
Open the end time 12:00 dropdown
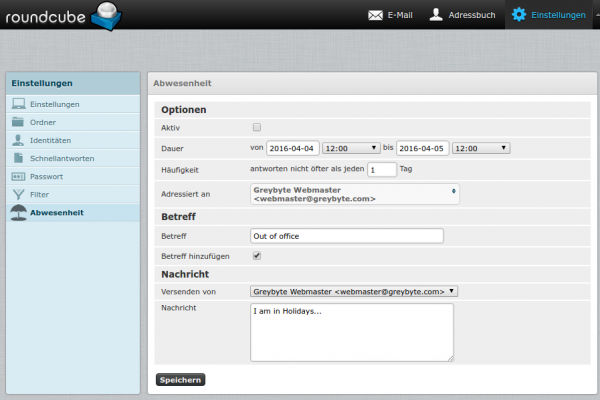pyautogui.click(x=481, y=148)
